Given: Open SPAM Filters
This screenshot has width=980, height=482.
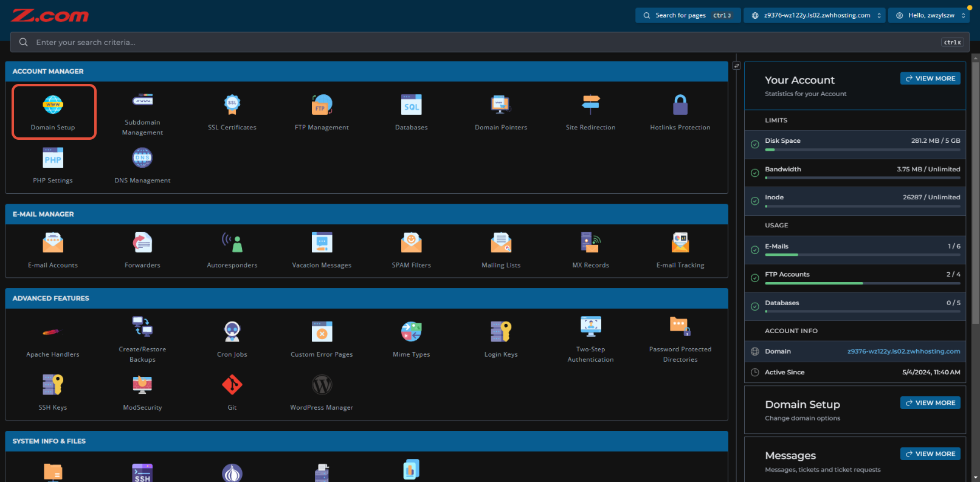Looking at the screenshot, I should 412,250.
